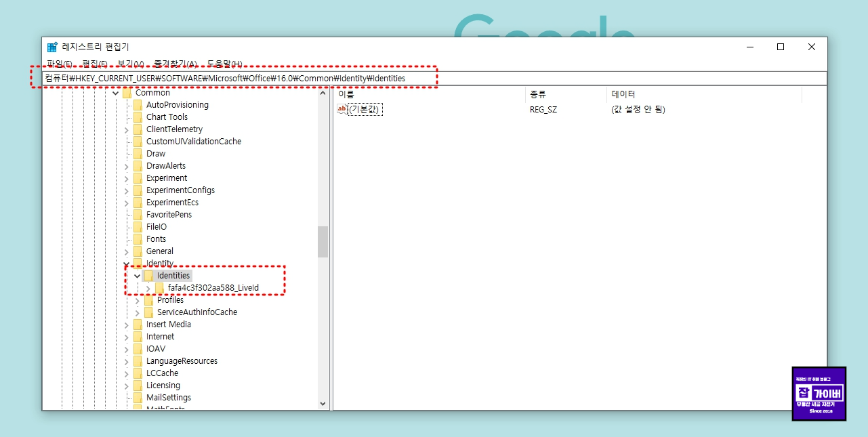Collapse the Common key
The height and width of the screenshot is (437, 868).
pos(115,93)
